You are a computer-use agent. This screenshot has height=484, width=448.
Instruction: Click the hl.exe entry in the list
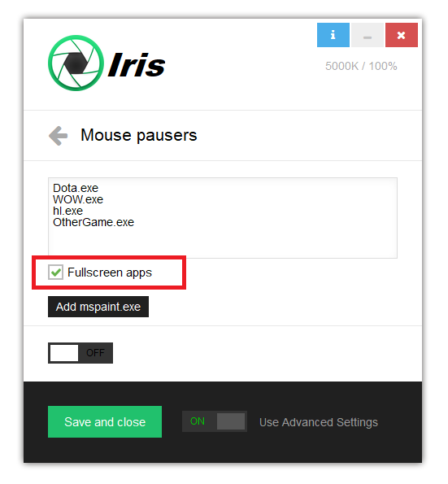[x=67, y=211]
